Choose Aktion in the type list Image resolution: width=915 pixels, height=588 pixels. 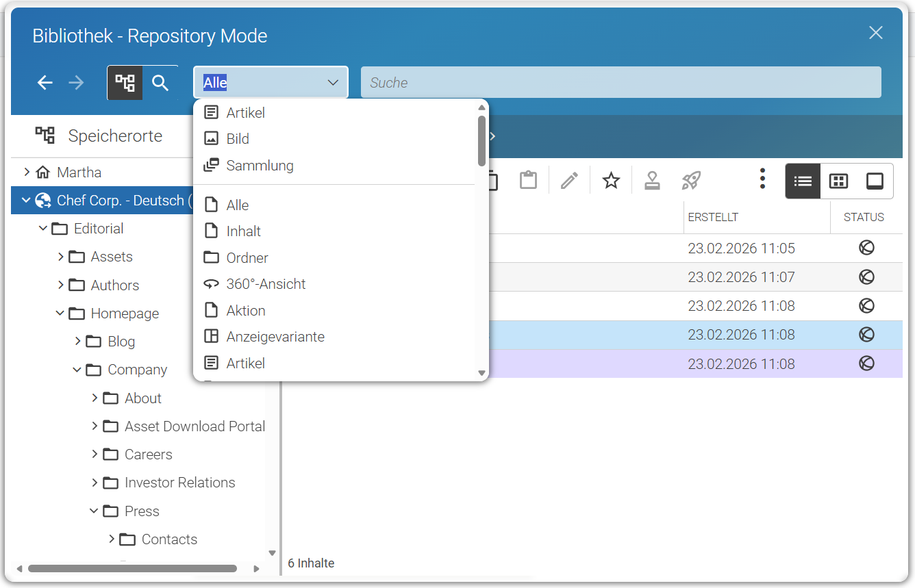tap(334, 311)
